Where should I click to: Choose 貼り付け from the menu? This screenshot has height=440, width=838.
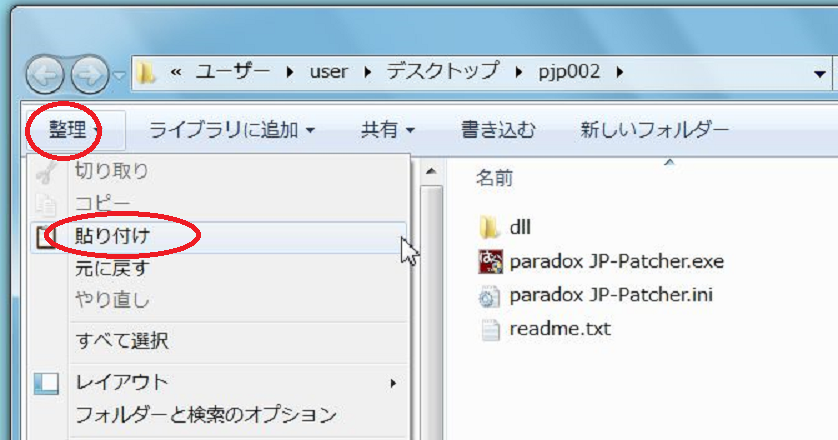(219, 236)
